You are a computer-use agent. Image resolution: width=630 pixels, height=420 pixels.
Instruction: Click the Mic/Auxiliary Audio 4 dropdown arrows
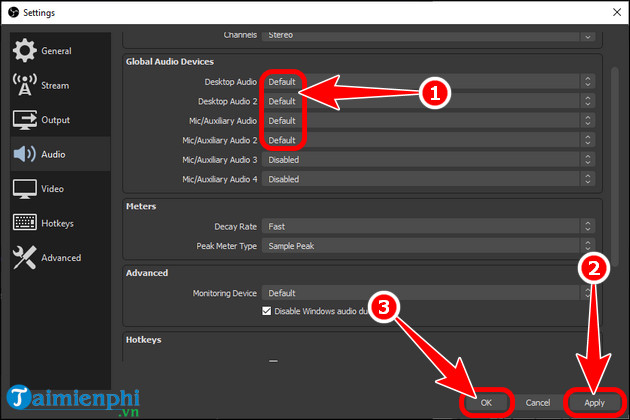pos(587,179)
